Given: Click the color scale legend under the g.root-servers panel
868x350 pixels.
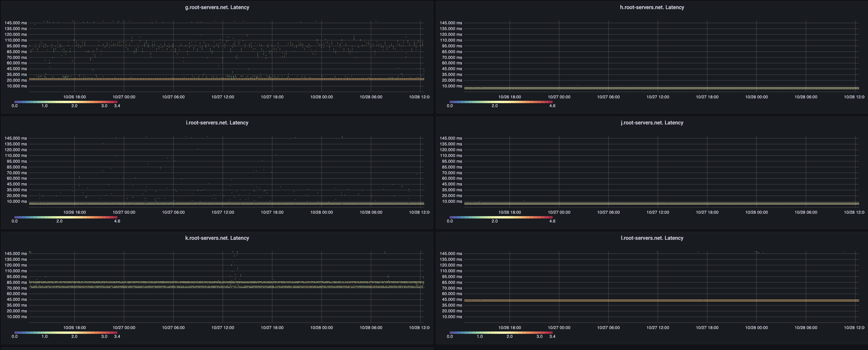Looking at the screenshot, I should point(66,102).
